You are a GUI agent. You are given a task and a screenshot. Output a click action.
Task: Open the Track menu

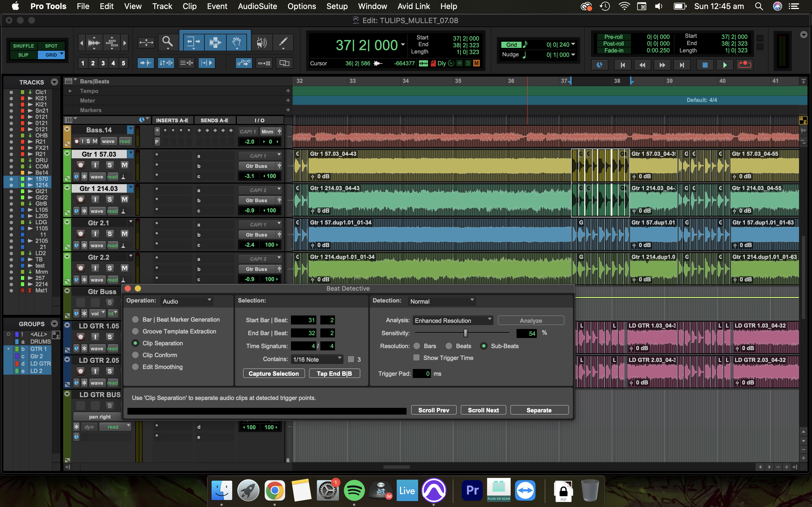pyautogui.click(x=162, y=6)
